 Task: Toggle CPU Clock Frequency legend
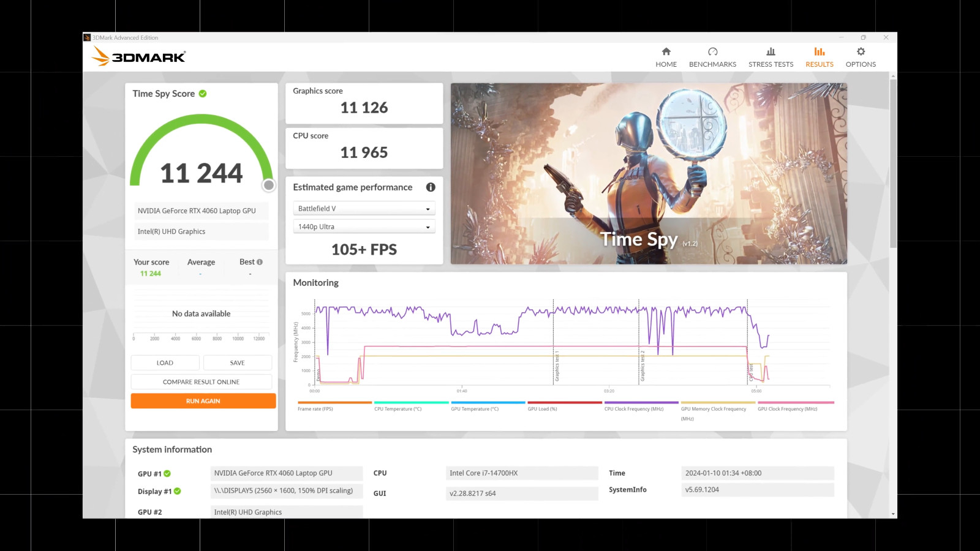(x=641, y=407)
